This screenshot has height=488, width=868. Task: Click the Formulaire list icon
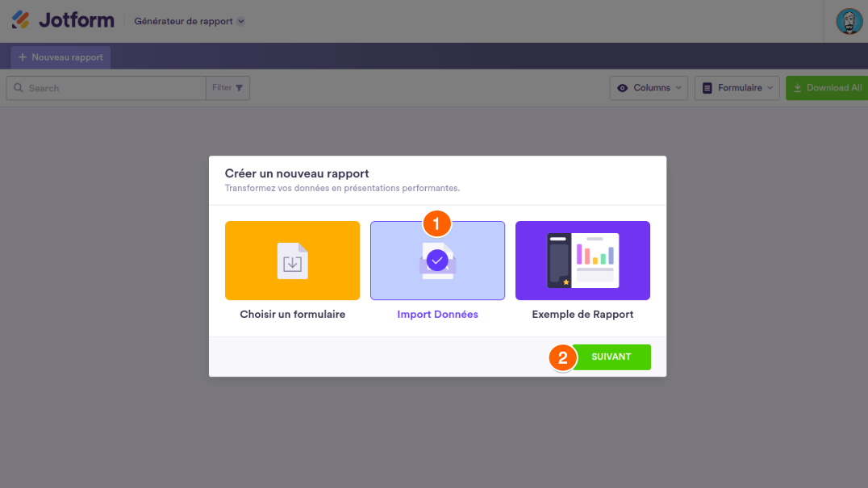[707, 88]
